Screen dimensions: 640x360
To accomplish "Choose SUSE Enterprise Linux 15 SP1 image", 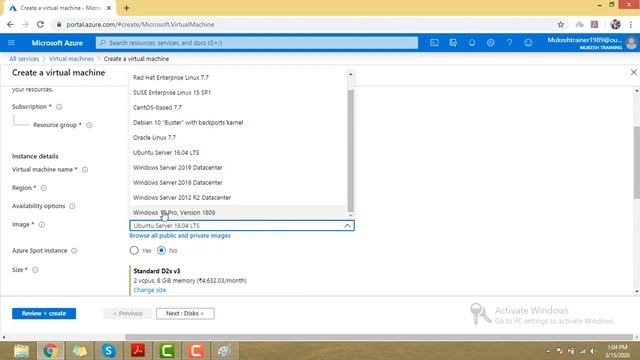I will (x=237, y=93).
